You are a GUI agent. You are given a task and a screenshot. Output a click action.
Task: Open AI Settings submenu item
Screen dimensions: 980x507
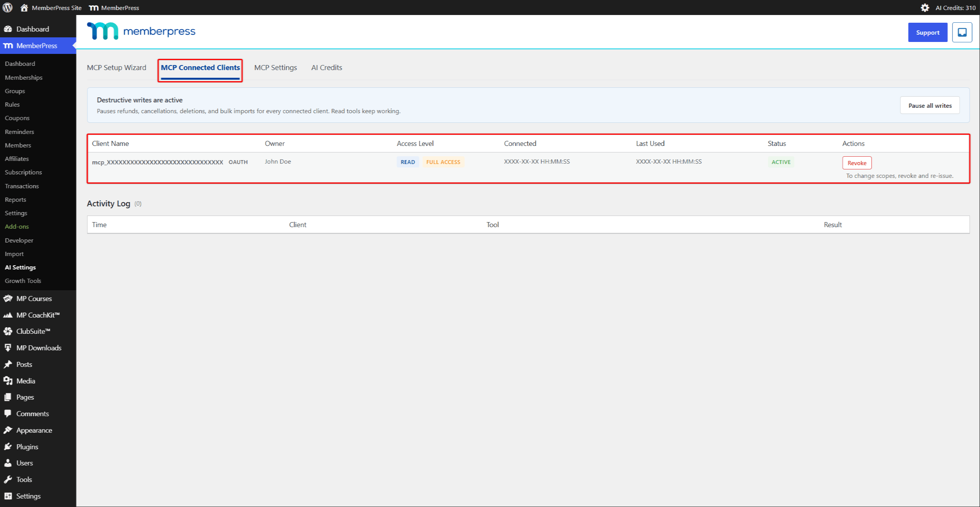[x=20, y=267]
